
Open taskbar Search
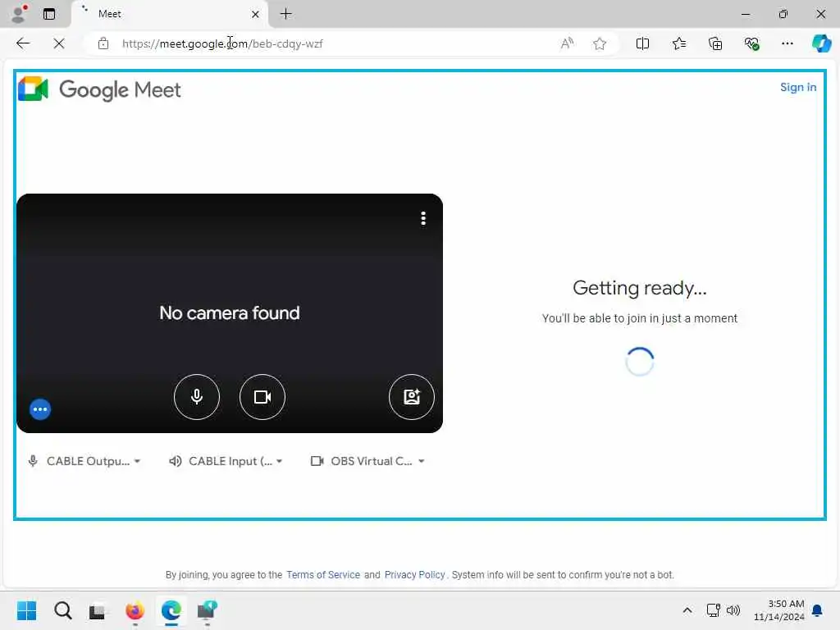(62, 610)
